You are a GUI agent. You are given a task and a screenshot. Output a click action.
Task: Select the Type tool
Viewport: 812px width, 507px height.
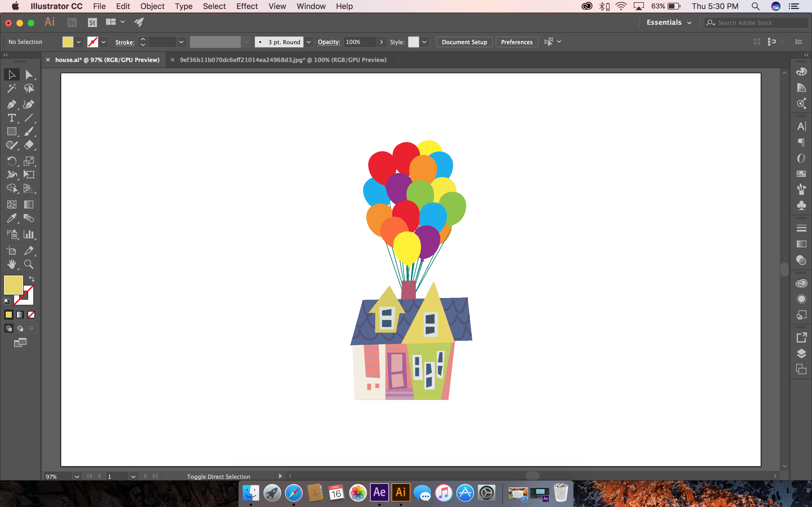12,118
